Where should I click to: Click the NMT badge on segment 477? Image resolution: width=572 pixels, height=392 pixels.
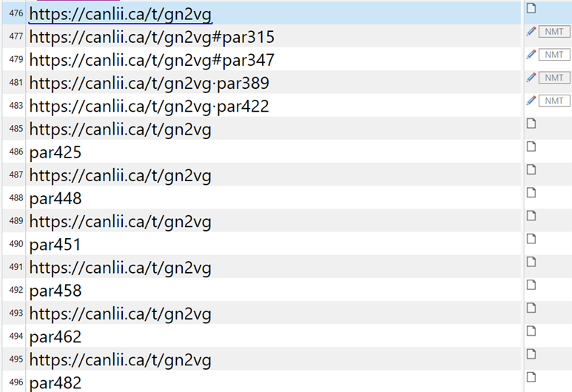tap(554, 32)
